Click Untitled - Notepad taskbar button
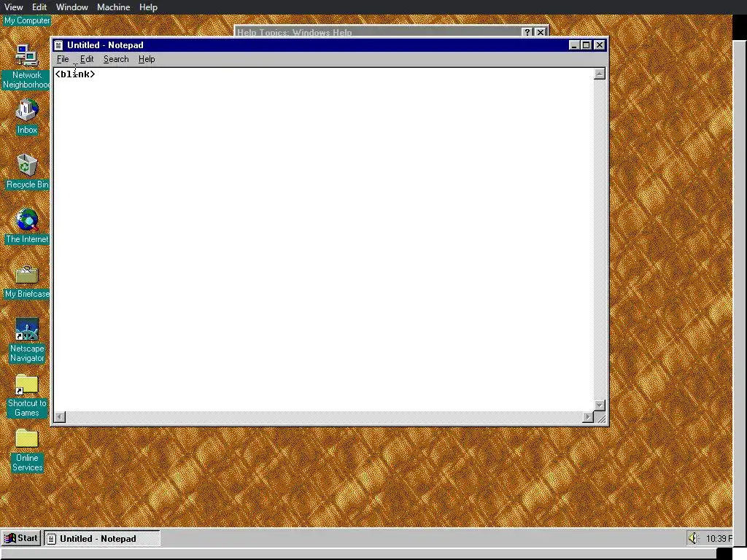Screen dimensions: 747x560 102,539
